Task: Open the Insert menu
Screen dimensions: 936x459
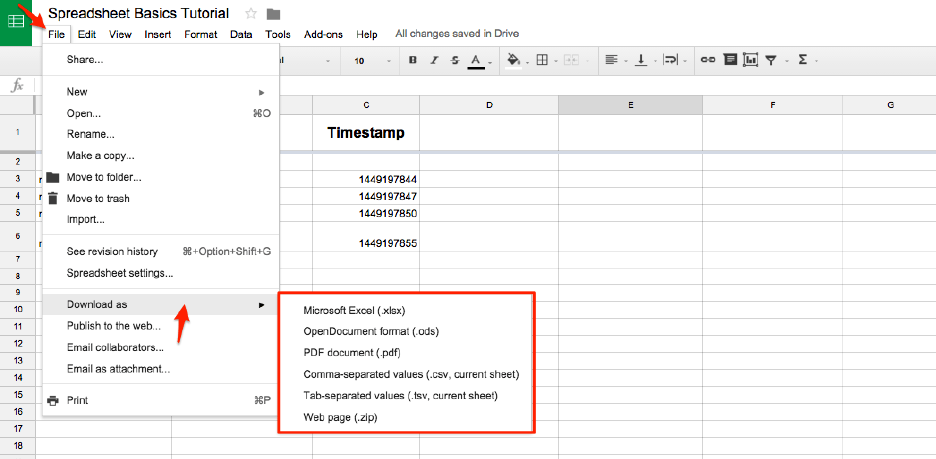Action: coord(158,35)
